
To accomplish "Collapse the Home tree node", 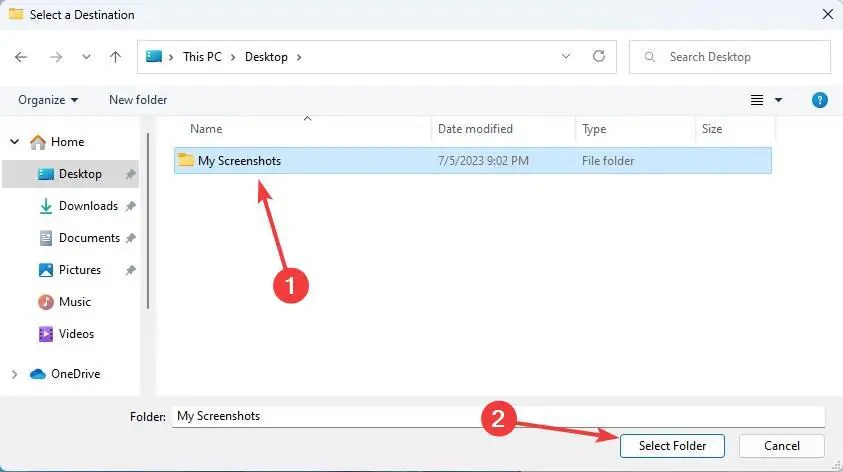I will pos(15,142).
